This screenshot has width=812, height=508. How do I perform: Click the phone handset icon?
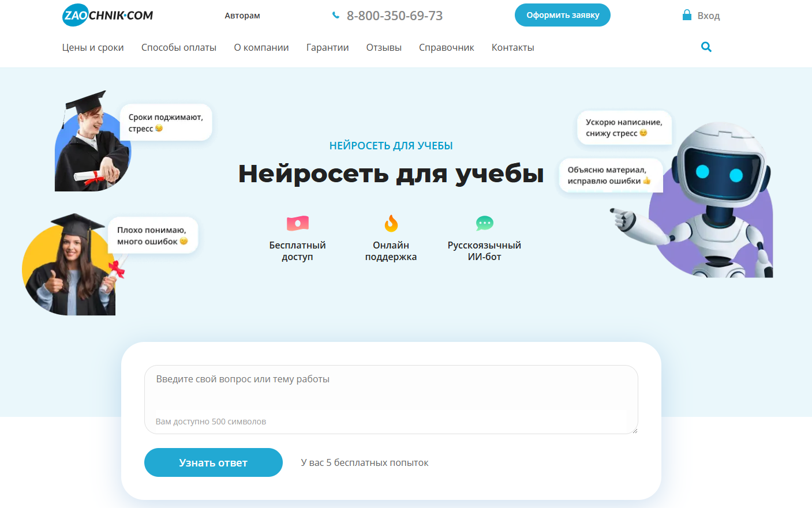point(336,16)
